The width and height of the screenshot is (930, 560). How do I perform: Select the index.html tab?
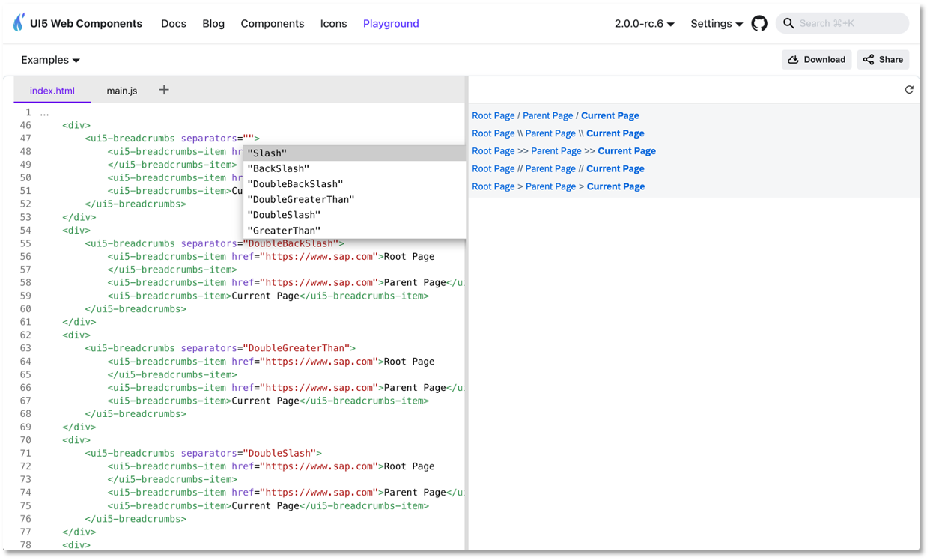(52, 90)
